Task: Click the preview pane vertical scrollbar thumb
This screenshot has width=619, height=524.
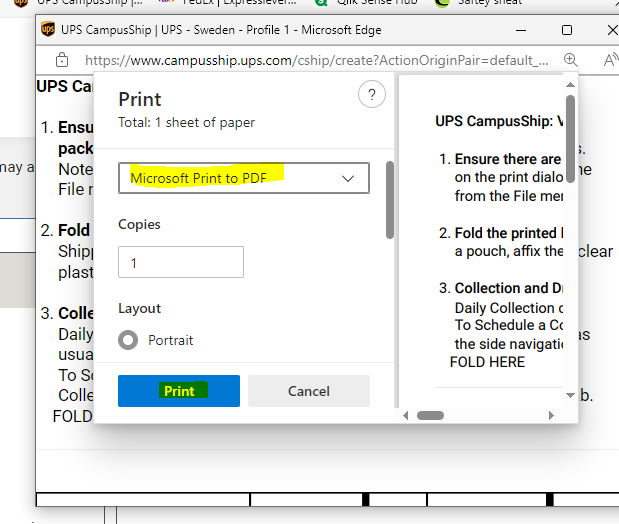Action: point(570,139)
